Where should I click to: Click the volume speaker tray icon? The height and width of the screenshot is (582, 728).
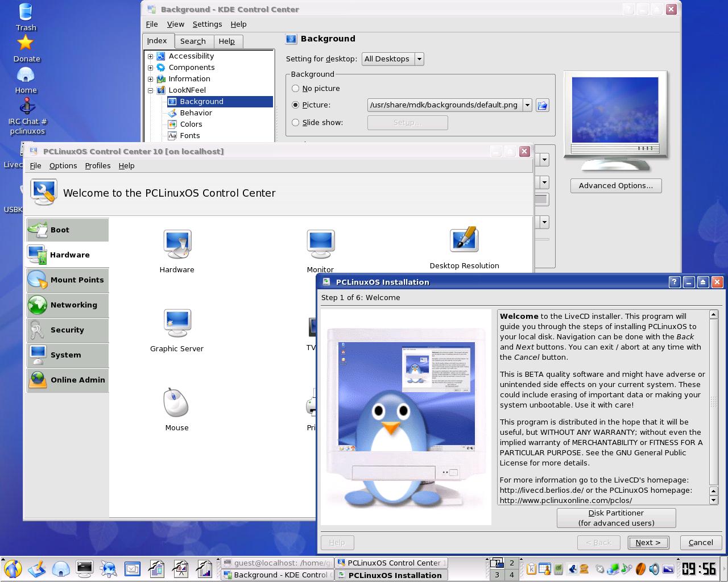[x=654, y=568]
